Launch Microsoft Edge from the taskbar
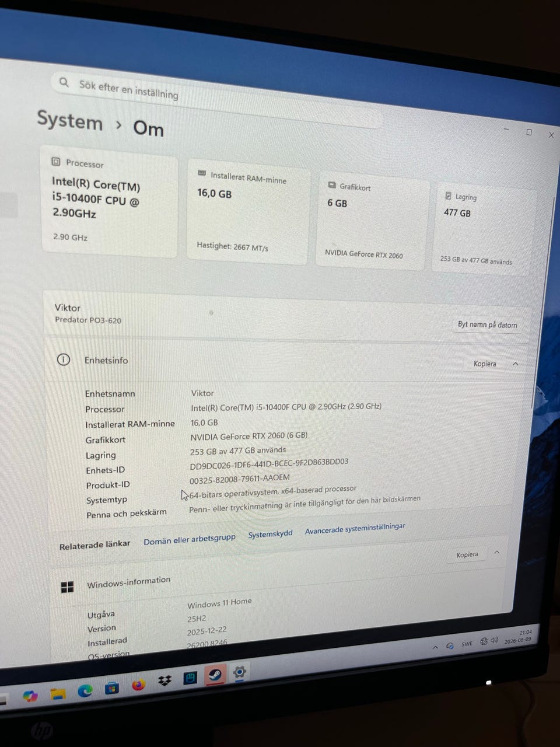The width and height of the screenshot is (560, 747). [85, 691]
